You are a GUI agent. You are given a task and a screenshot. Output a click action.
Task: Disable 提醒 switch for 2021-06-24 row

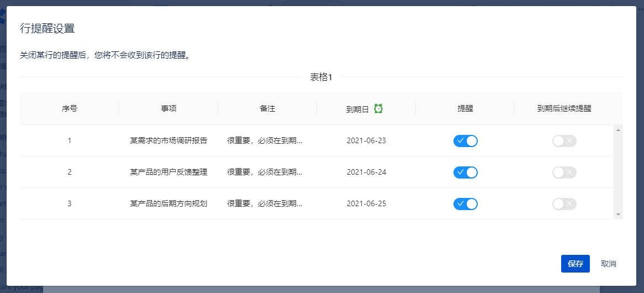(x=465, y=172)
